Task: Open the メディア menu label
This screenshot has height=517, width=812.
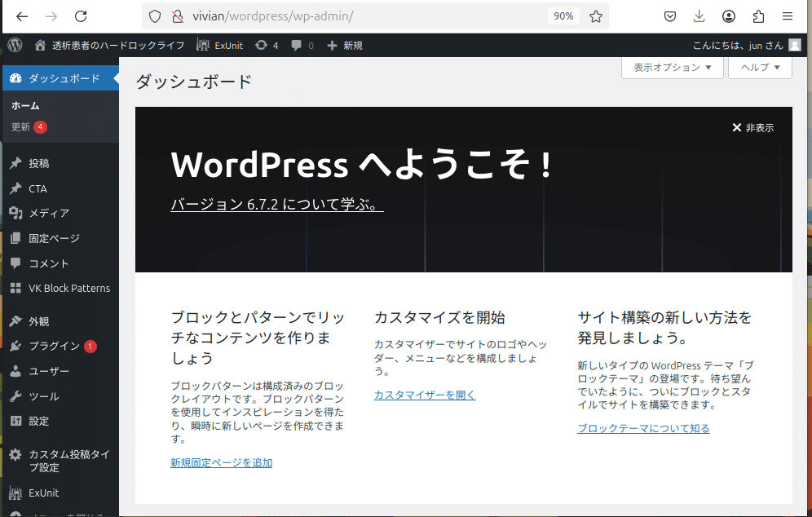Action: (x=49, y=213)
